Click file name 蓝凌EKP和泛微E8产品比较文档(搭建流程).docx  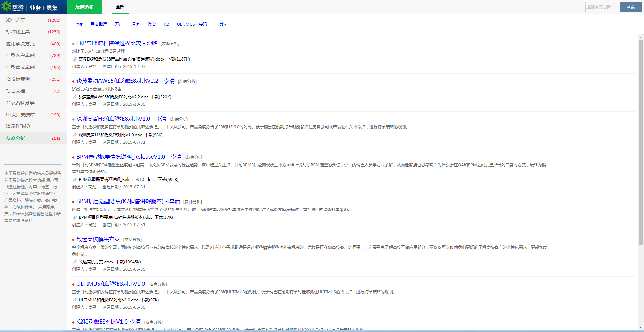click(x=121, y=59)
